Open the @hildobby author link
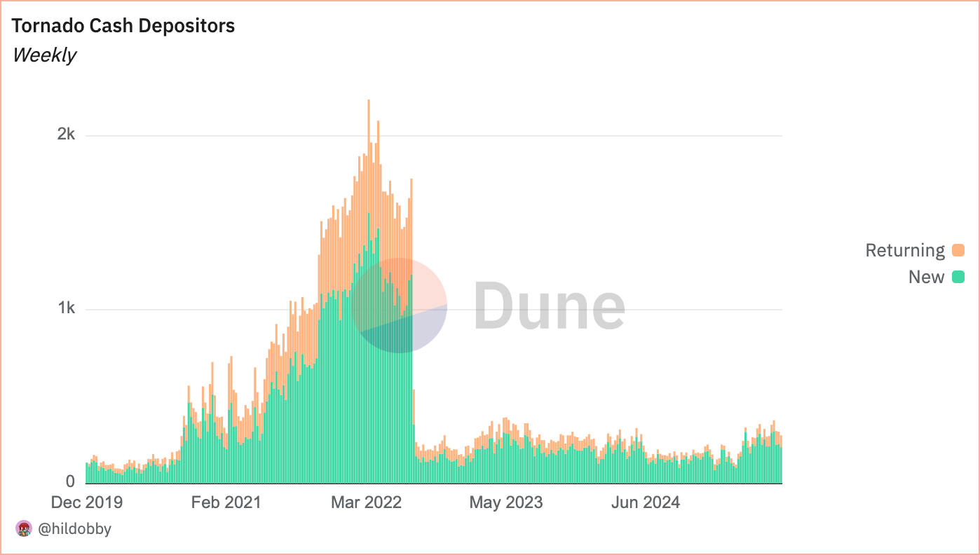This screenshot has height=555, width=980. [74, 528]
